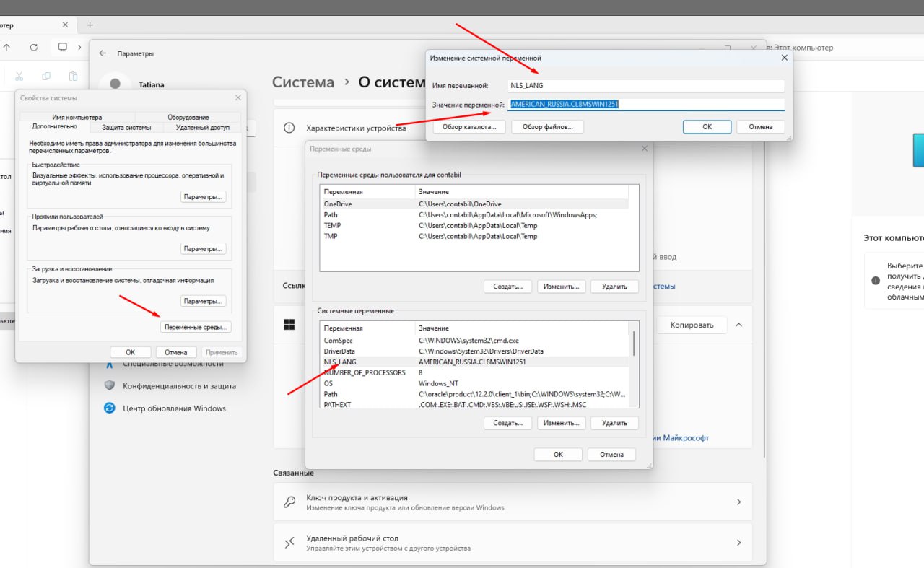The image size is (924, 568).
Task: Open the Переменные среды button
Action: coord(196,326)
